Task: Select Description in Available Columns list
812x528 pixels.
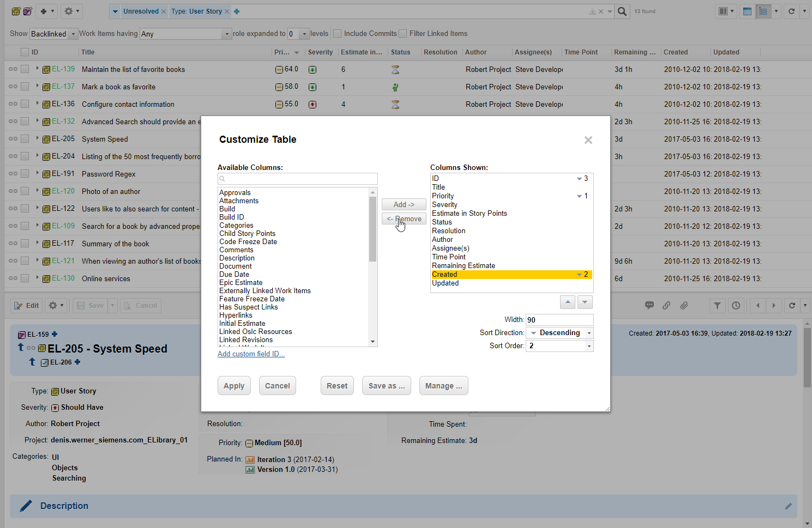Action: (237, 258)
